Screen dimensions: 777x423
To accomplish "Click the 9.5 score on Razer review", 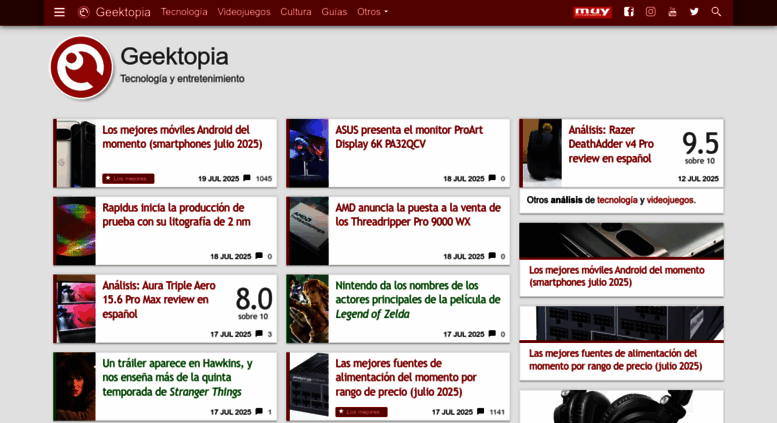I will [700, 144].
